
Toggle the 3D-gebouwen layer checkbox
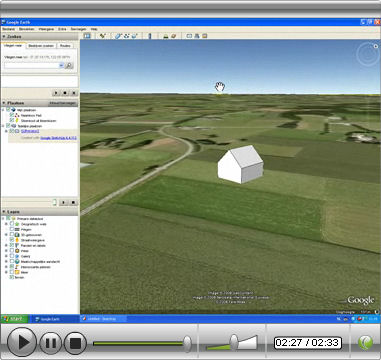click(x=12, y=235)
